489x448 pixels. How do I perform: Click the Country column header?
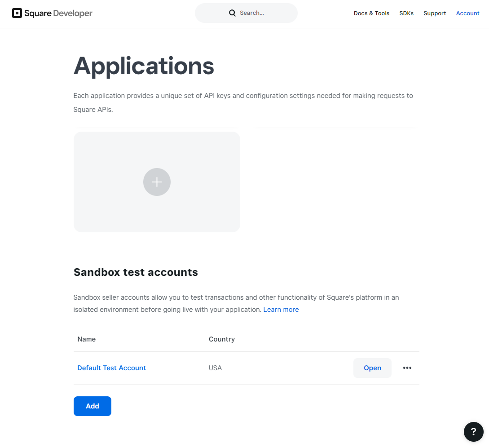click(x=222, y=339)
